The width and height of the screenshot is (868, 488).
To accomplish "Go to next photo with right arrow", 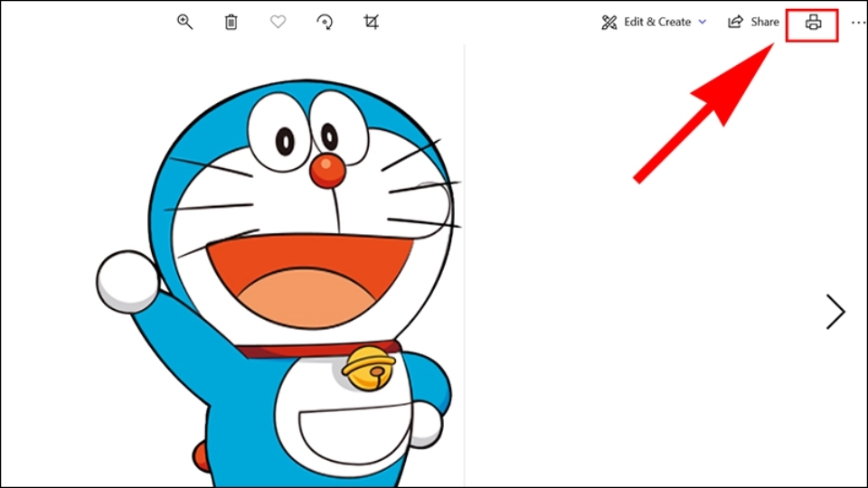I will tap(835, 312).
